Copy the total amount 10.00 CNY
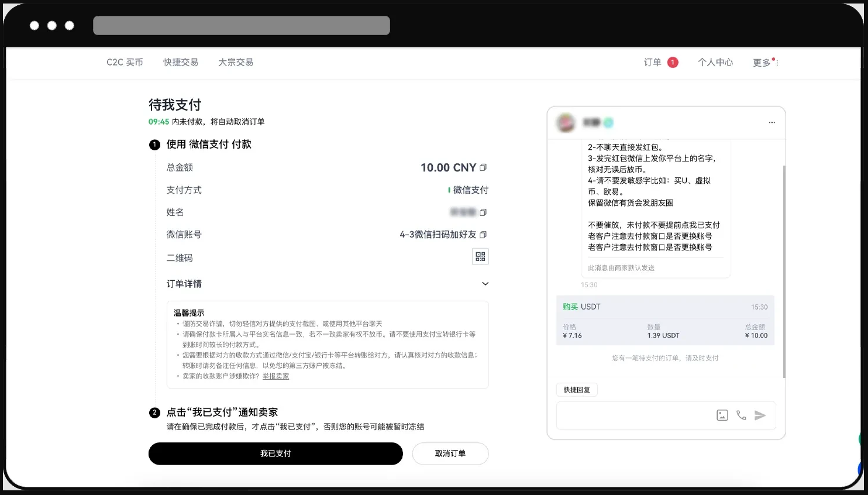Image resolution: width=868 pixels, height=495 pixels. (x=483, y=168)
